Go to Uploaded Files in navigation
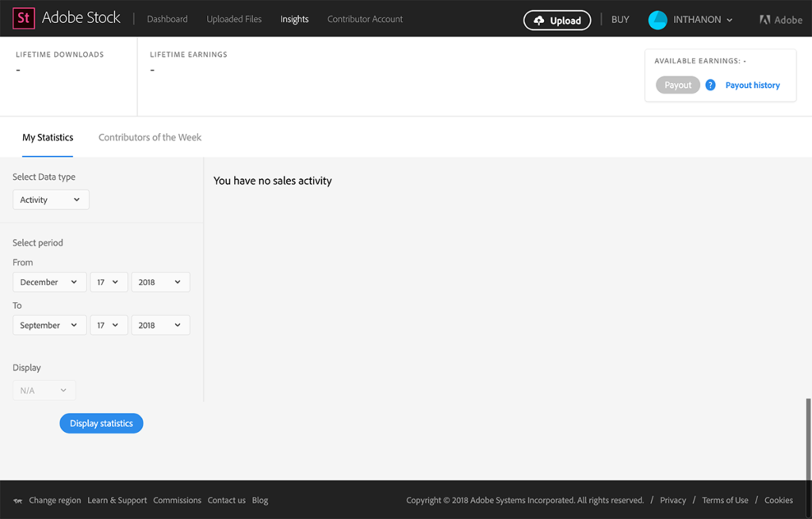This screenshot has height=519, width=812. [234, 19]
